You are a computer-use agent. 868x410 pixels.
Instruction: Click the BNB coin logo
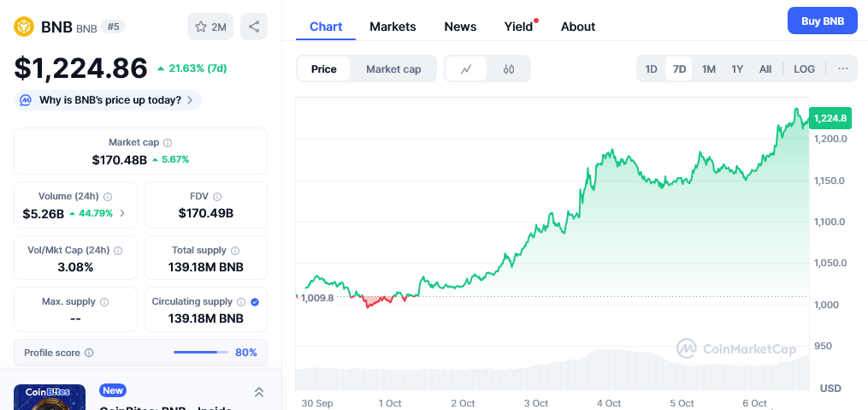pyautogui.click(x=24, y=27)
